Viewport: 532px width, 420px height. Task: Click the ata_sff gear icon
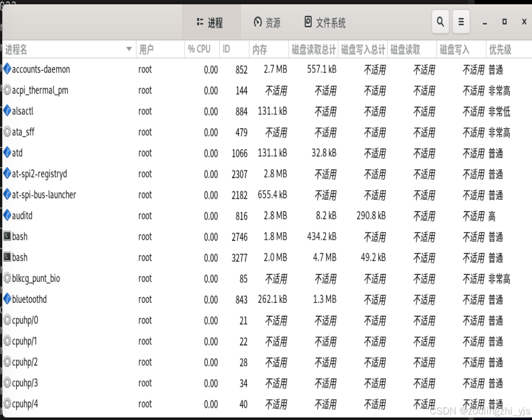[x=7, y=132]
